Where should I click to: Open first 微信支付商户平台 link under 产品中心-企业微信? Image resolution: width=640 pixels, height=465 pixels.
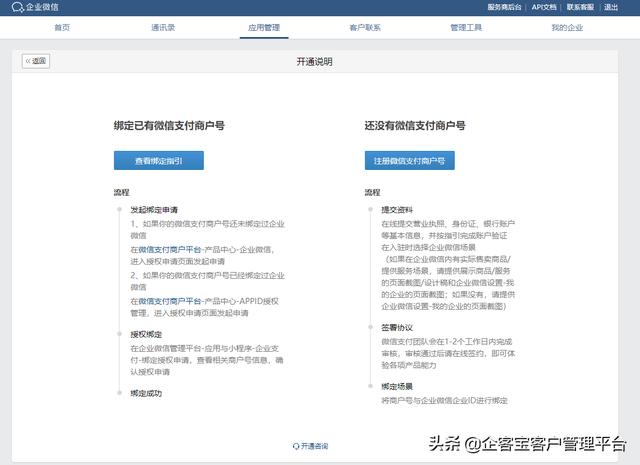point(170,249)
